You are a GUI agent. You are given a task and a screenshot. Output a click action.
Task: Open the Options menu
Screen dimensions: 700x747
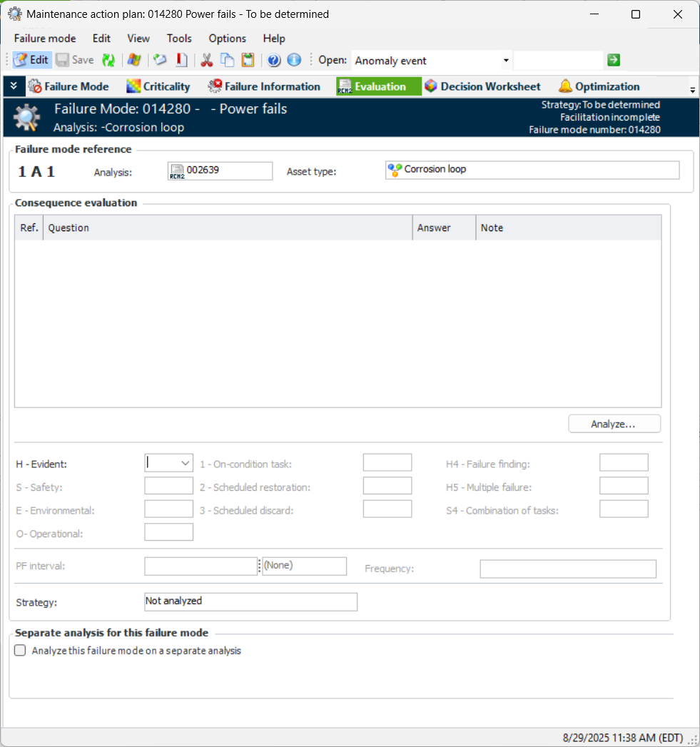(x=228, y=39)
